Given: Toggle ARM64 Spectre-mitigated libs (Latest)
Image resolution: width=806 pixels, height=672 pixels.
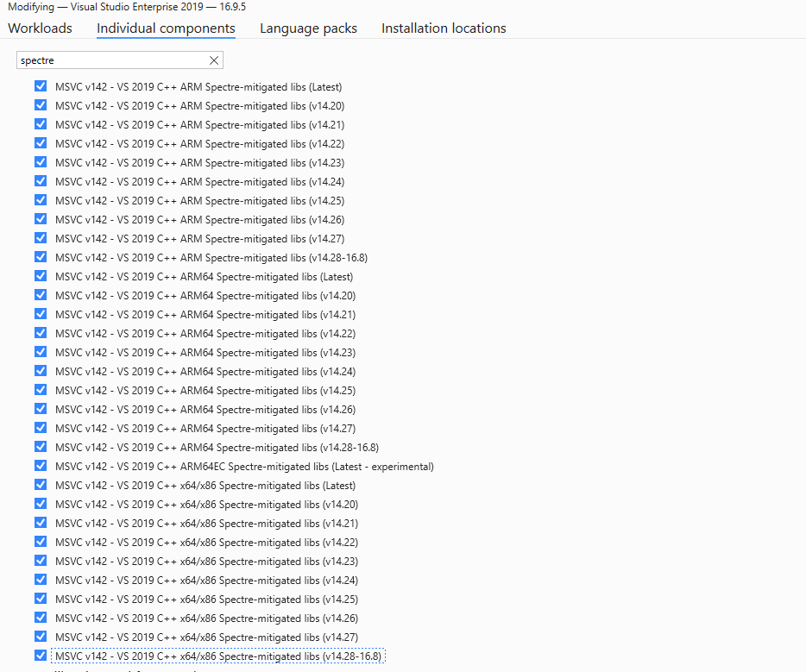Looking at the screenshot, I should click(41, 276).
